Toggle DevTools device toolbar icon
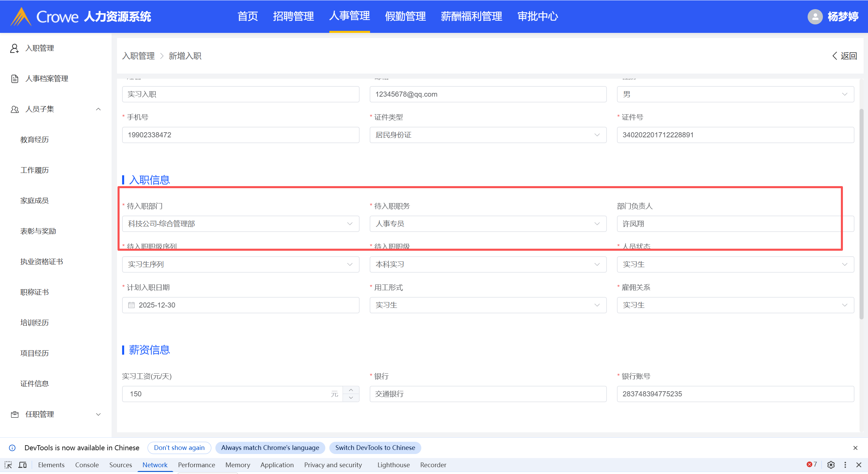 click(x=22, y=465)
